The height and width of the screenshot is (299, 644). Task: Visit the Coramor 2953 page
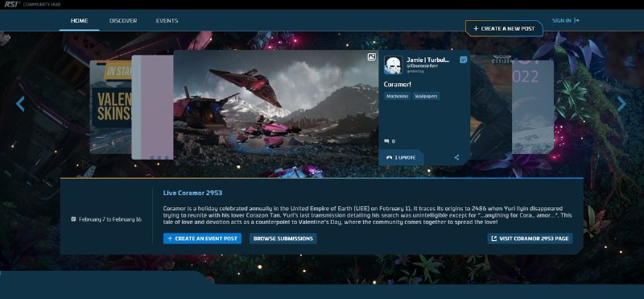click(530, 239)
